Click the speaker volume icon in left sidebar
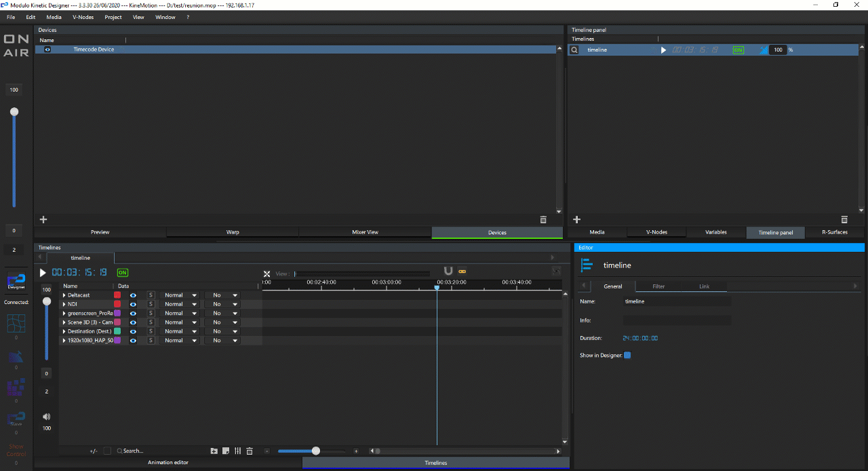 tap(46, 417)
